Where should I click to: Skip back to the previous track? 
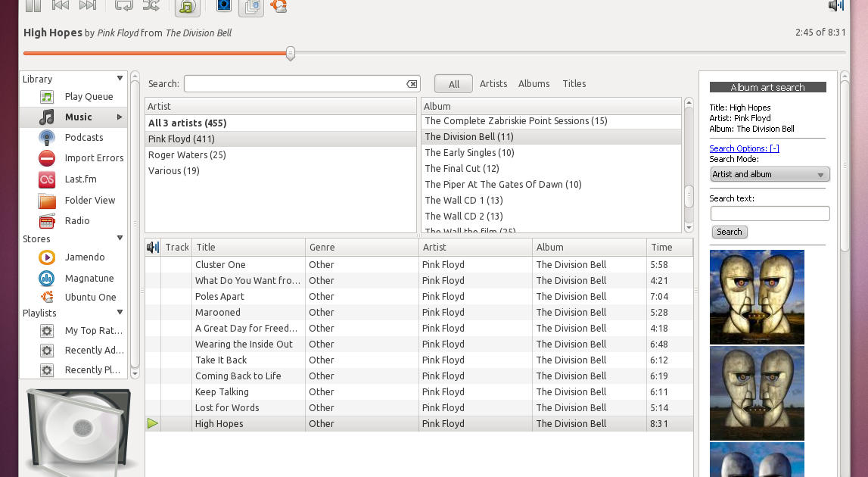click(59, 5)
